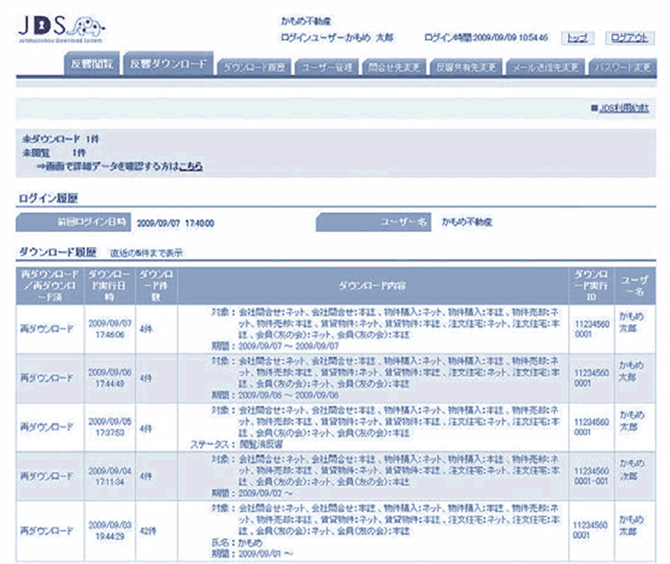The height and width of the screenshot is (564, 670).
Task: Click the ダウンロード内容 column header
Action: [369, 284]
